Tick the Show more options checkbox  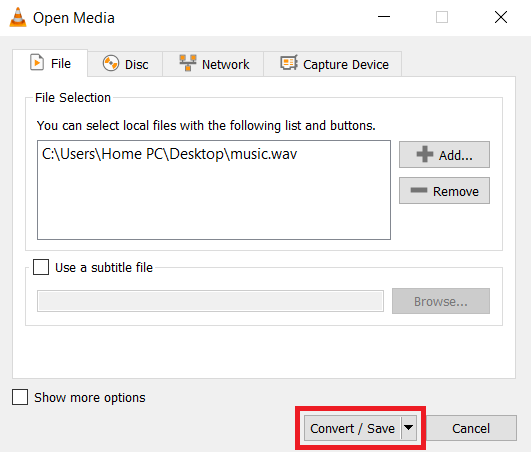pyautogui.click(x=20, y=397)
